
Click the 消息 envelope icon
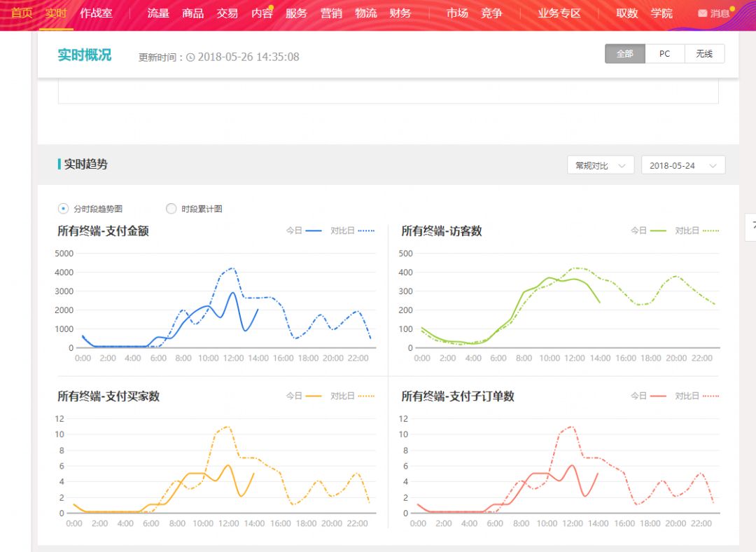pyautogui.click(x=703, y=13)
